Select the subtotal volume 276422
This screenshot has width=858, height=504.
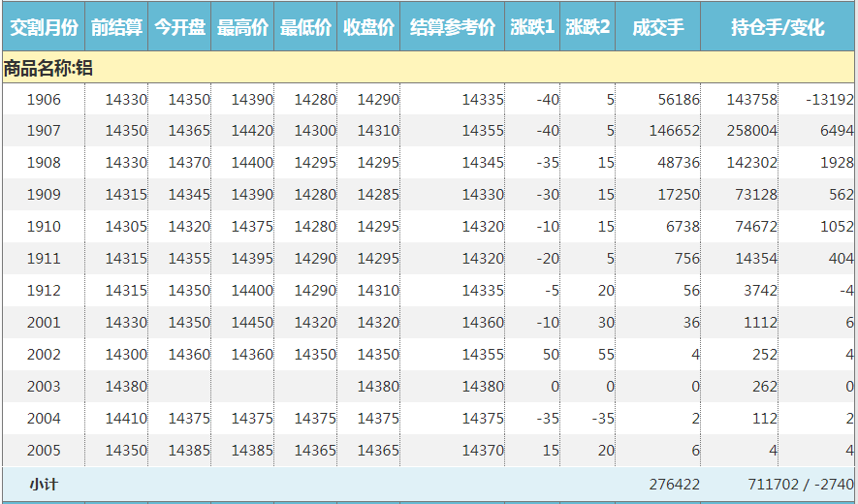click(674, 484)
